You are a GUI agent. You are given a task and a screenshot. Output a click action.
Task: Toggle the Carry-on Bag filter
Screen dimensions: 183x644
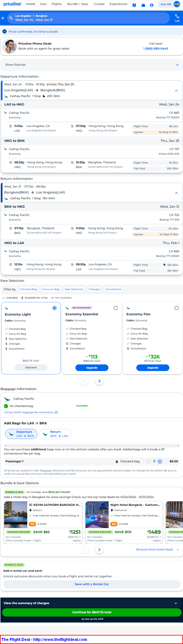[51, 289]
